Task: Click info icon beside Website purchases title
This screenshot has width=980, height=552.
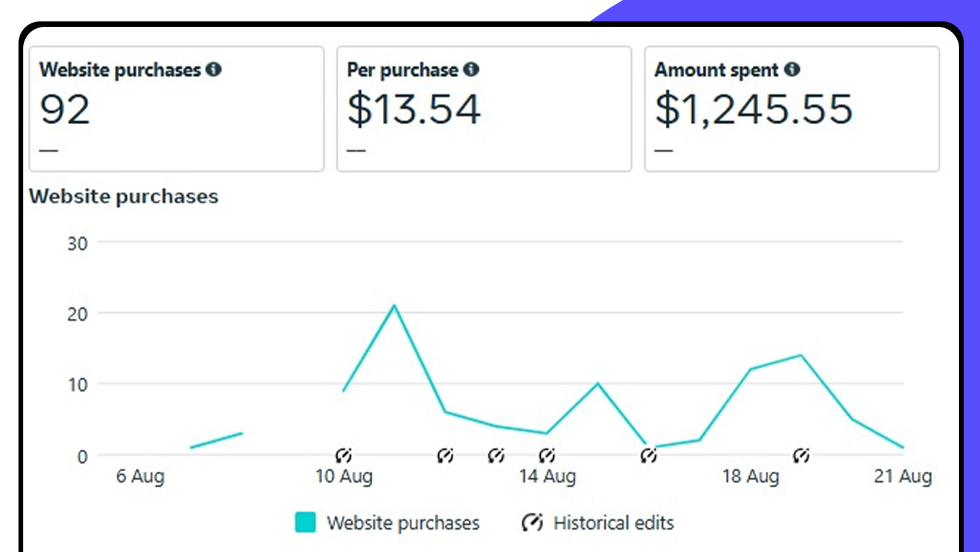Action: [213, 69]
